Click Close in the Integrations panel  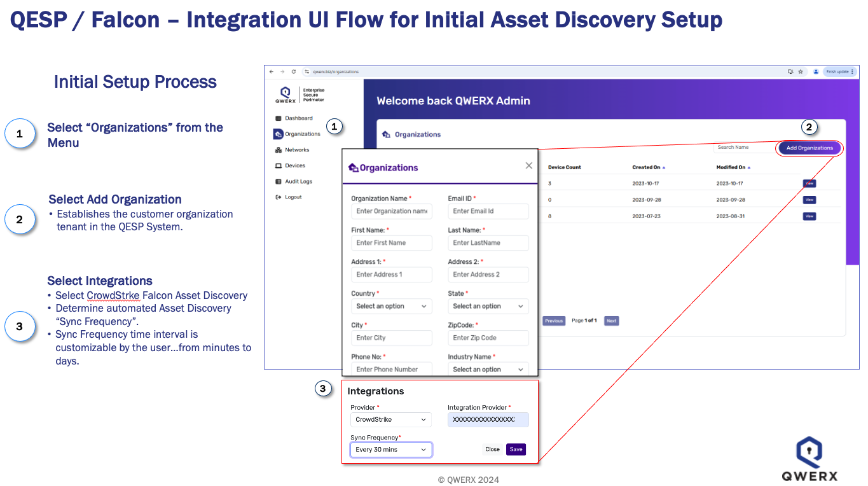click(493, 449)
